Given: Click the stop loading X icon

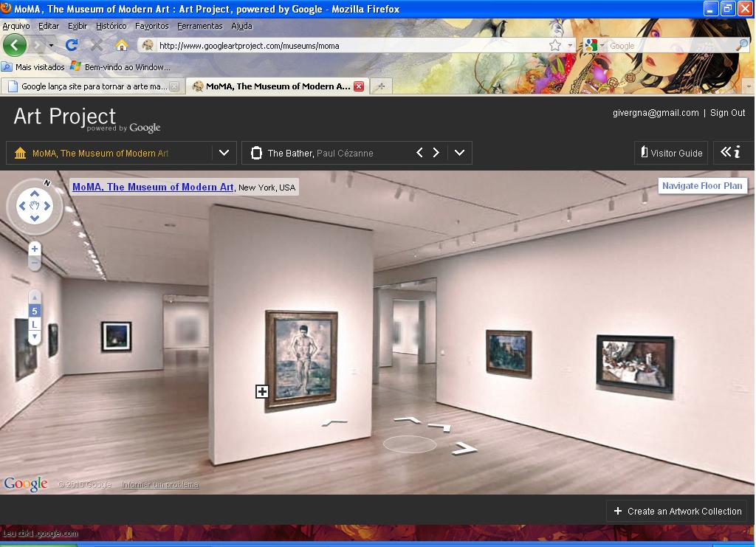Looking at the screenshot, I should point(97,45).
